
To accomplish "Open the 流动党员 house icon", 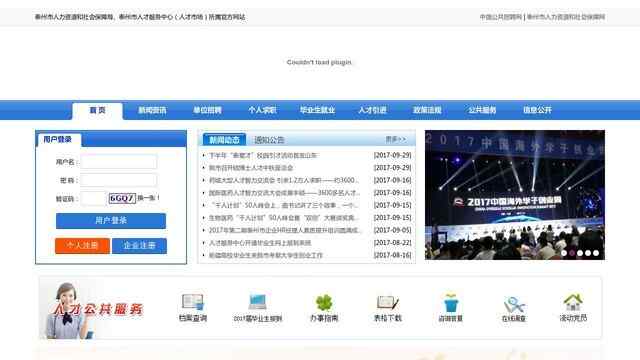I will click(573, 308).
